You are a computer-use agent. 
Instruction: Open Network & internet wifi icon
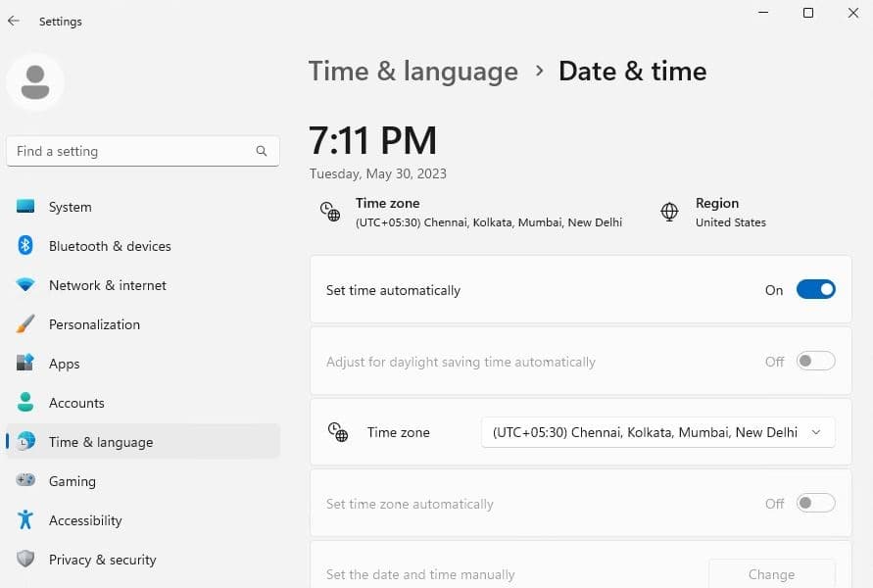point(26,285)
